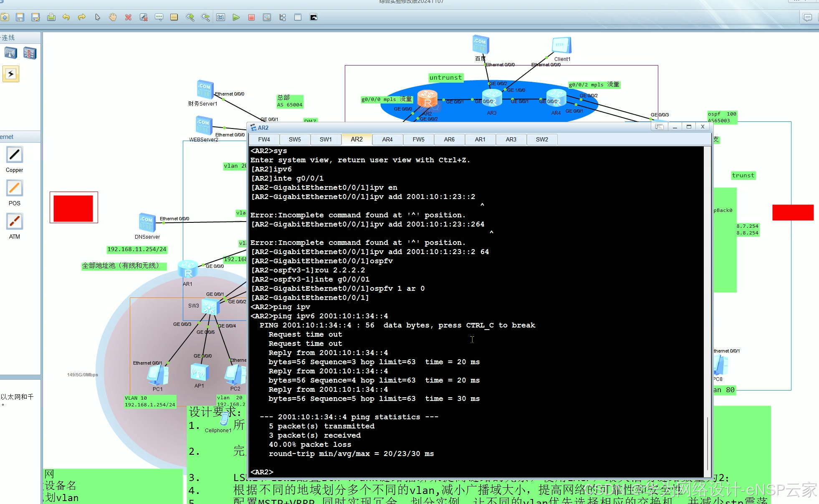The image size is (819, 504).
Task: Click the zoom in magnifier icon
Action: pos(190,17)
